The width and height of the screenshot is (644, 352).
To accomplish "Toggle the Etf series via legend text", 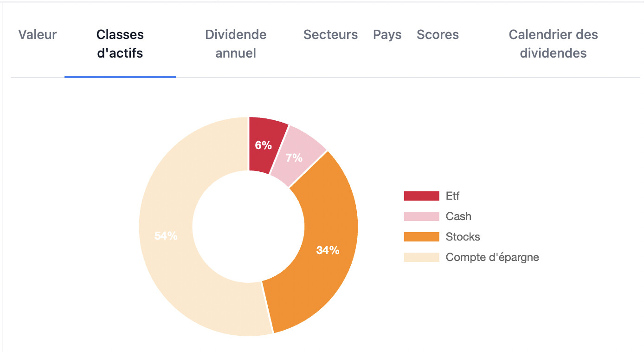I will pos(452,196).
